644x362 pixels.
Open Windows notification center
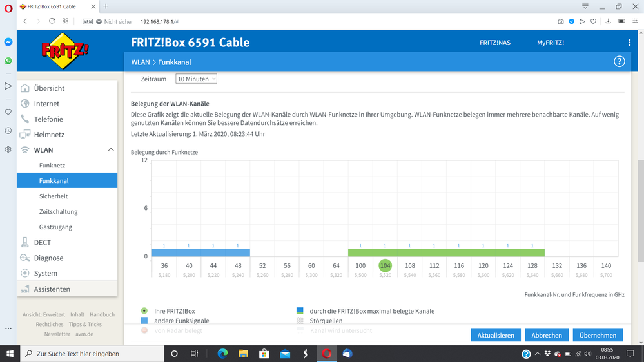pyautogui.click(x=630, y=354)
